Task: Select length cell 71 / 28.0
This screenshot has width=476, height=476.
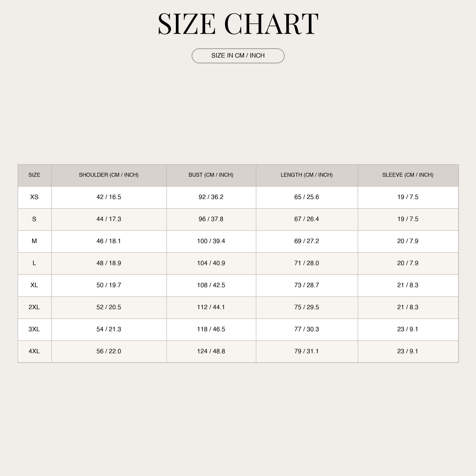Action: [x=307, y=263]
